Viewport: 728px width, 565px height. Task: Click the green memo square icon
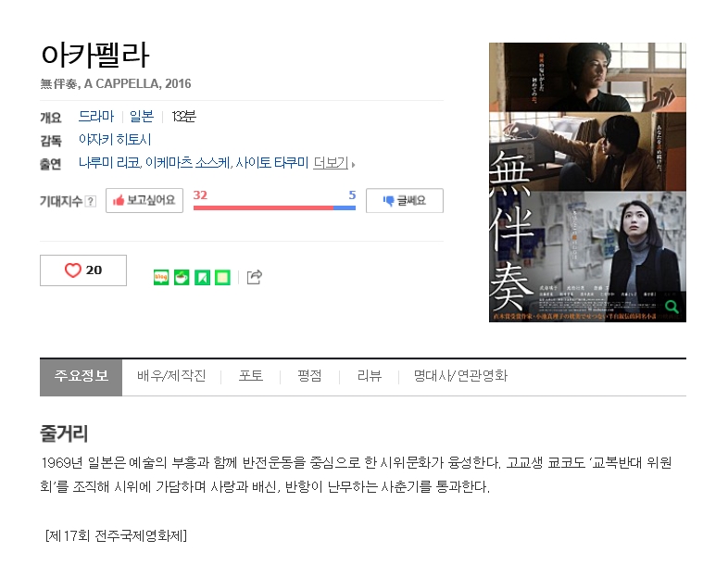pyautogui.click(x=222, y=277)
